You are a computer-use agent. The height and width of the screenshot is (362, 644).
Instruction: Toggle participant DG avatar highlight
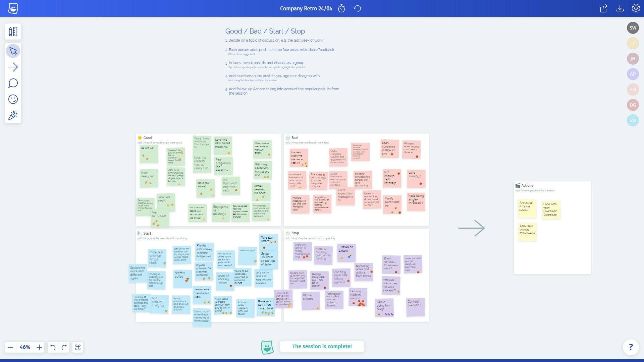pos(633,105)
